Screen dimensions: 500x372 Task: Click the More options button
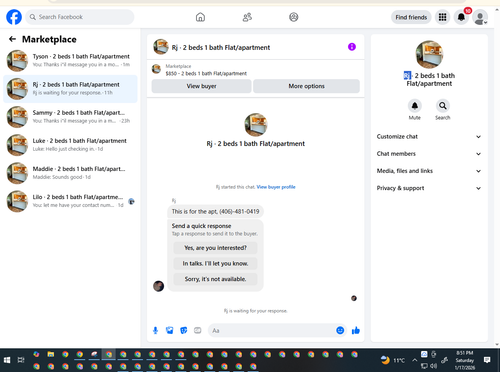pos(306,86)
